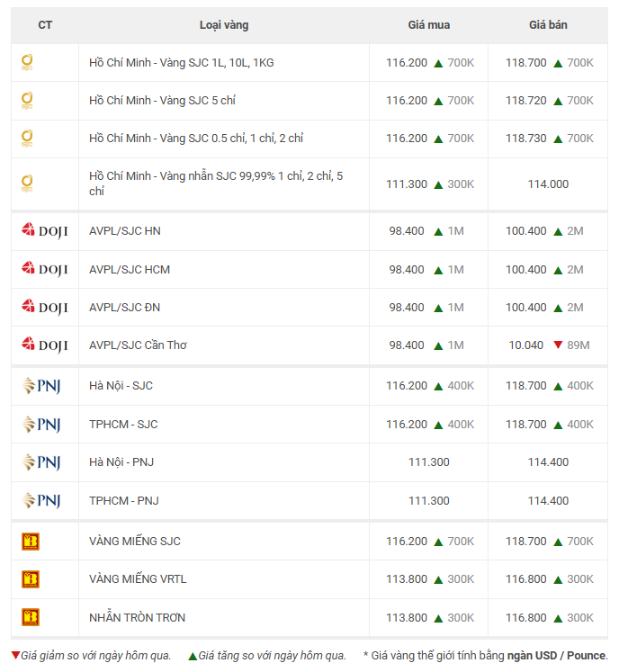
Task: Click the PNJ logo in the TPHCM - PNJ row
Action: pos(41,500)
